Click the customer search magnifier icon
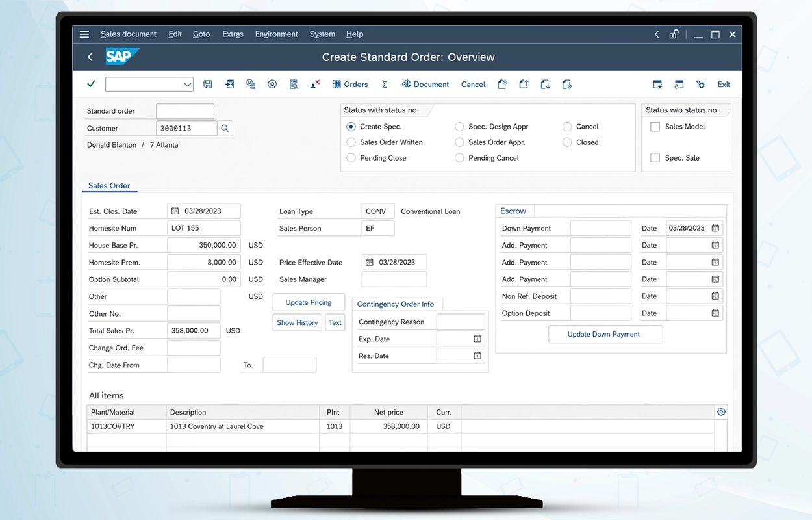812x520 pixels. pos(225,129)
